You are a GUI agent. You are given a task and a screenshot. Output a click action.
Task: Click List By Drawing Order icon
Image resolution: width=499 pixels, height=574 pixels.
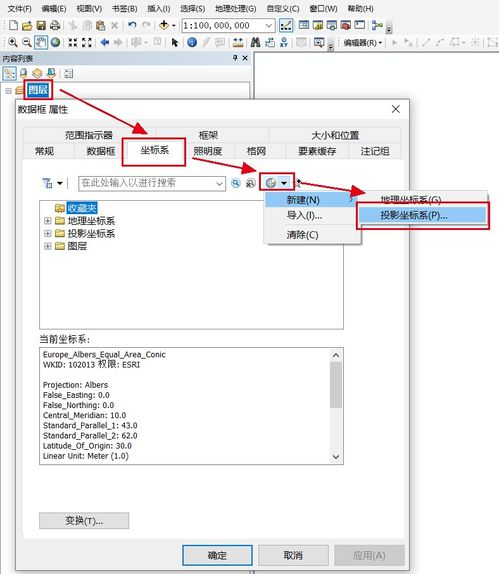click(9, 73)
